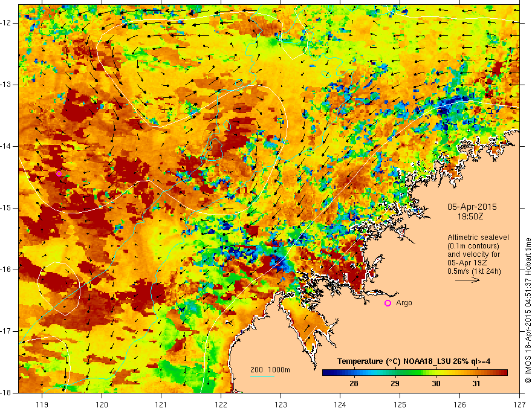Image resolution: width=532 pixels, height=411 pixels.
Task: Click the latitude axis label -13
Action: click(x=7, y=85)
